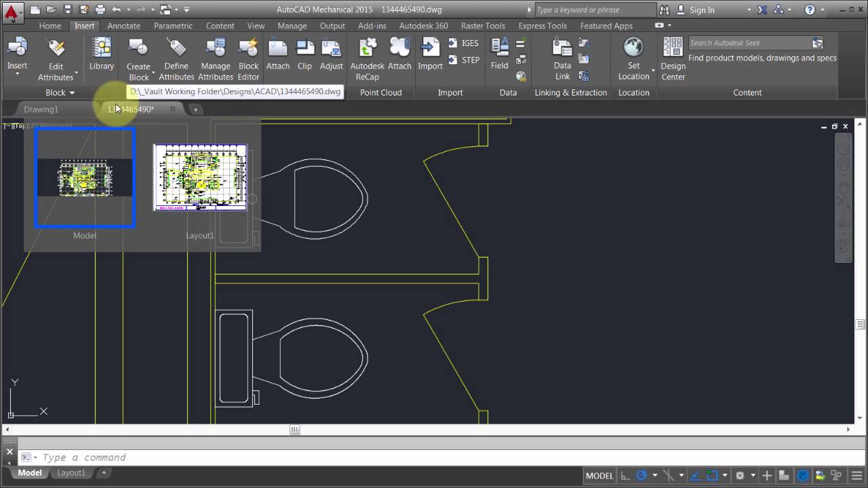Switch to the Drawing1 file tab

coord(41,109)
